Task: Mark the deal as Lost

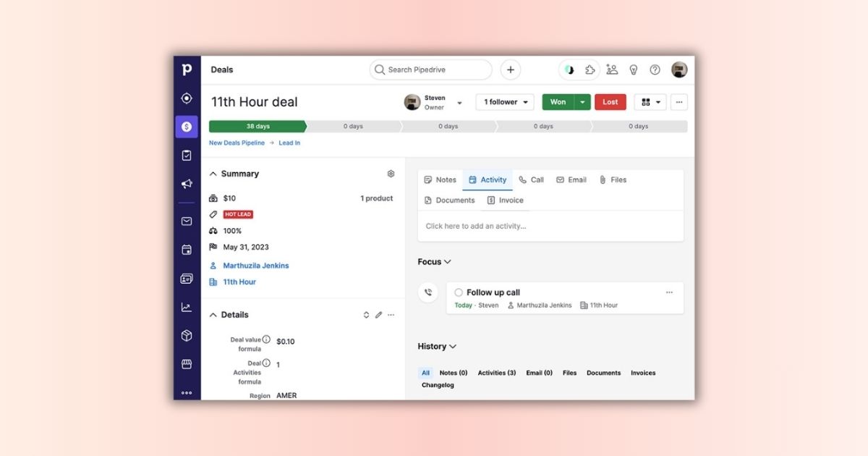Action: point(610,102)
